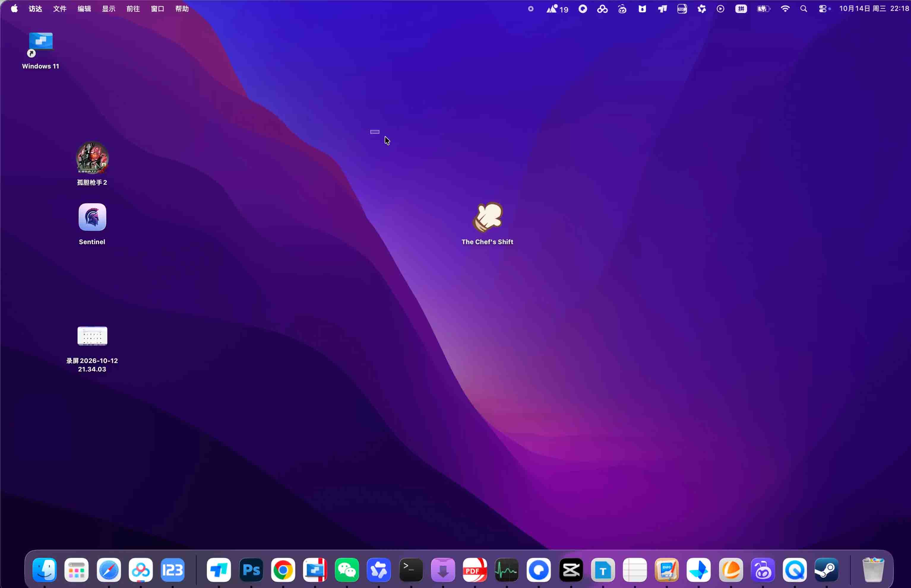Open Finder from the Dock
Screen dimensions: 911x588
tap(45, 570)
